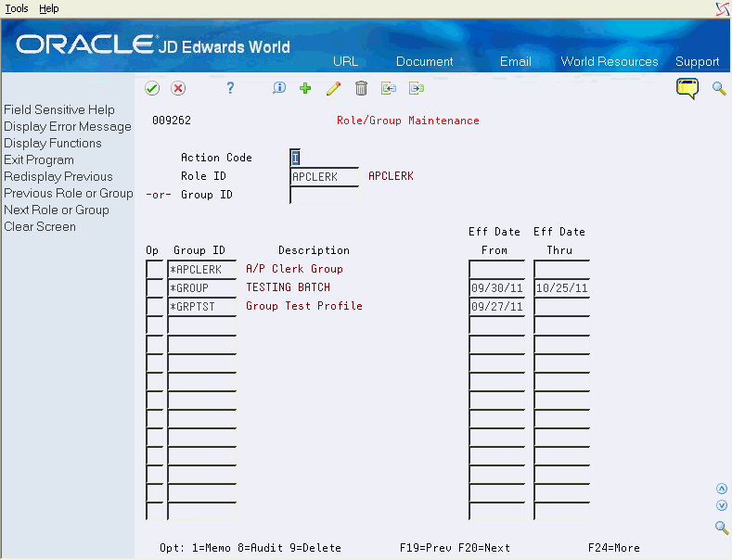Click the pencil Change icon

(333, 88)
